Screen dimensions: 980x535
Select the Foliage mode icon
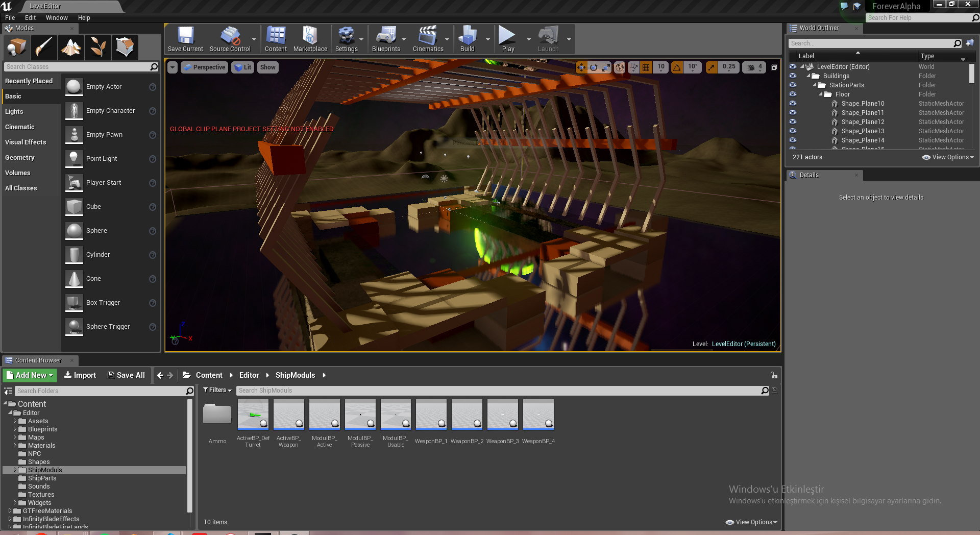98,47
